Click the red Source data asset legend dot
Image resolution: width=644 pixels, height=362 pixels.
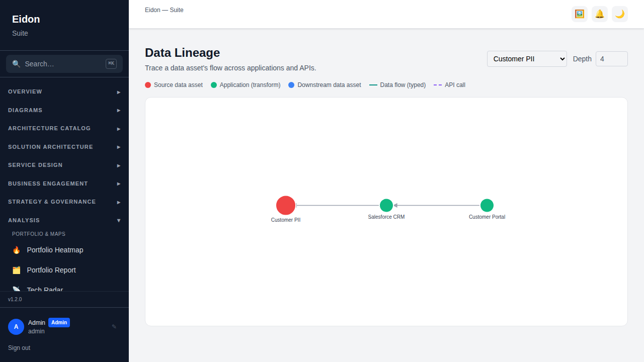tap(148, 85)
